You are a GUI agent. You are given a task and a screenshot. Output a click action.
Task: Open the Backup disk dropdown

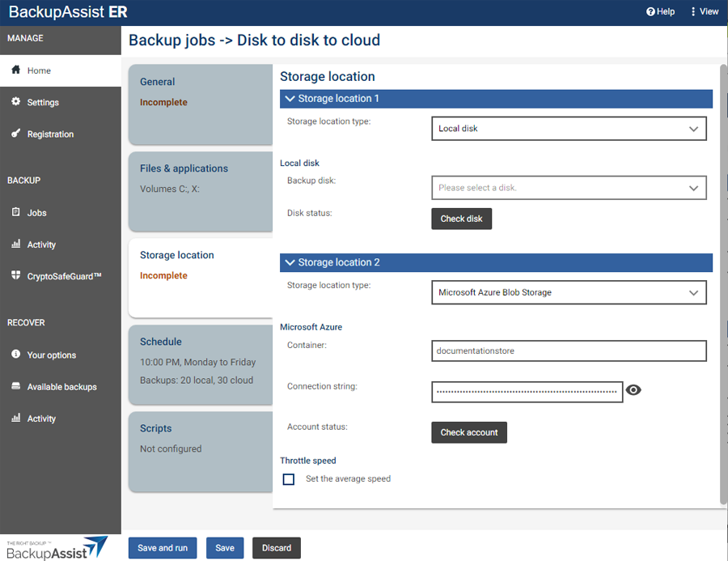[x=569, y=188]
